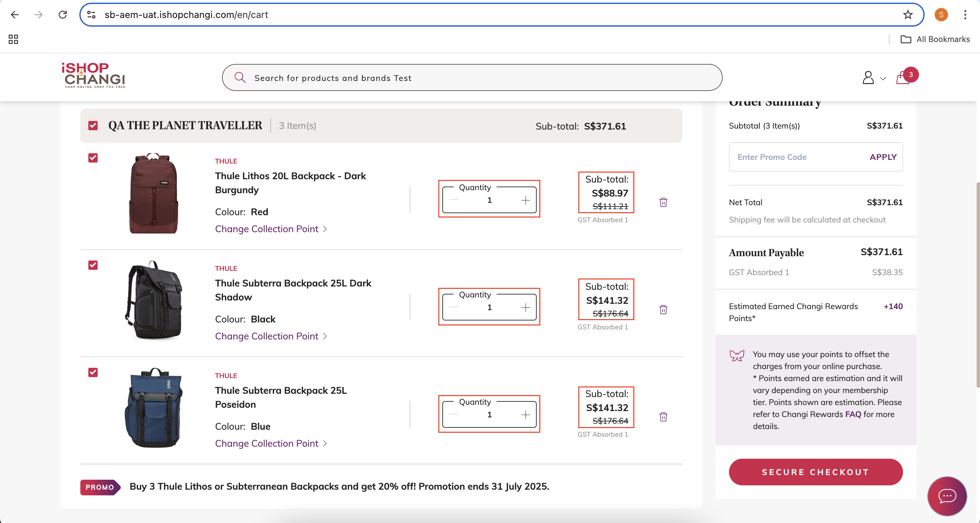View the burgundy Lithos backpack thumbnail

(x=154, y=193)
